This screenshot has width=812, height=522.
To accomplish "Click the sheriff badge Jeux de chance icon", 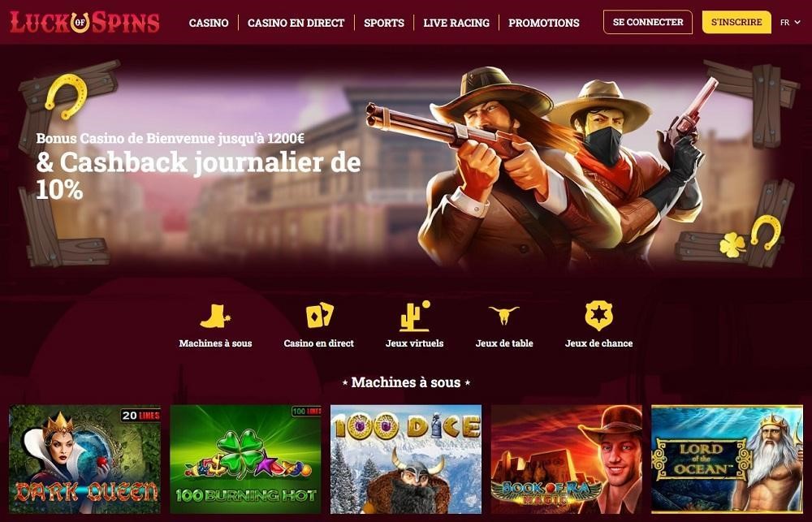I will [598, 316].
